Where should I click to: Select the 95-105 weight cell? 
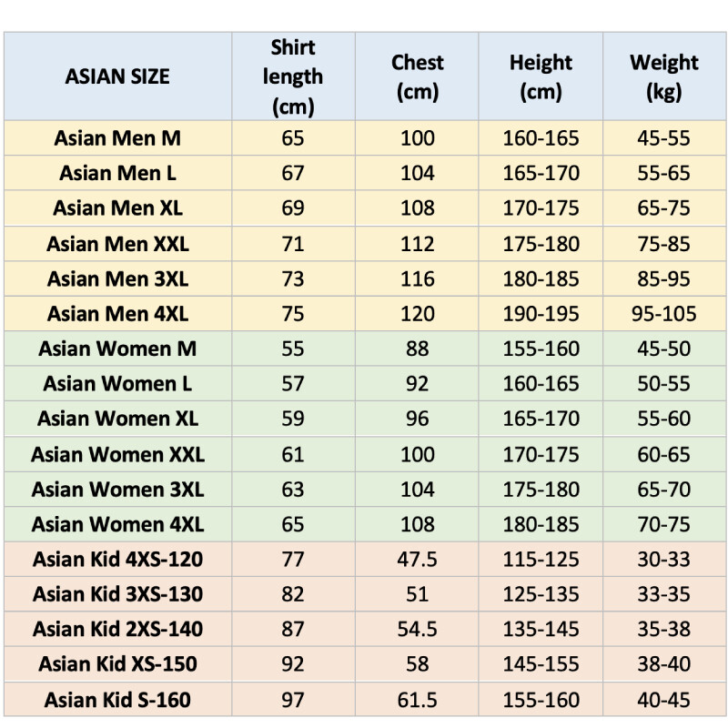click(x=664, y=314)
